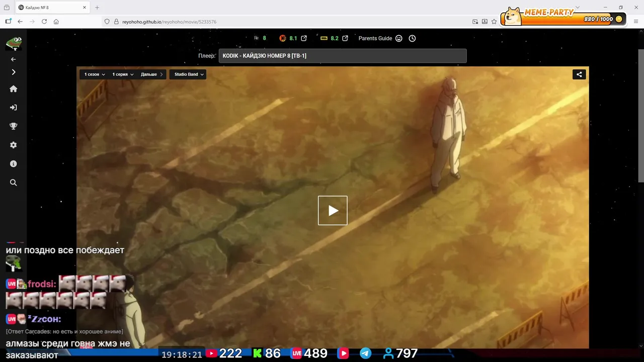Open the clock icon beside Parents Guide
The width and height of the screenshot is (644, 362).
point(412,38)
